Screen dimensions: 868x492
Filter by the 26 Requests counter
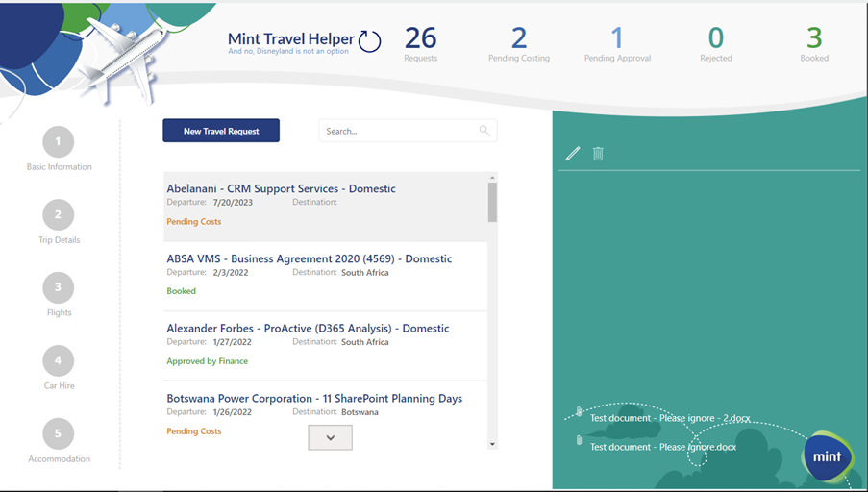click(x=421, y=44)
